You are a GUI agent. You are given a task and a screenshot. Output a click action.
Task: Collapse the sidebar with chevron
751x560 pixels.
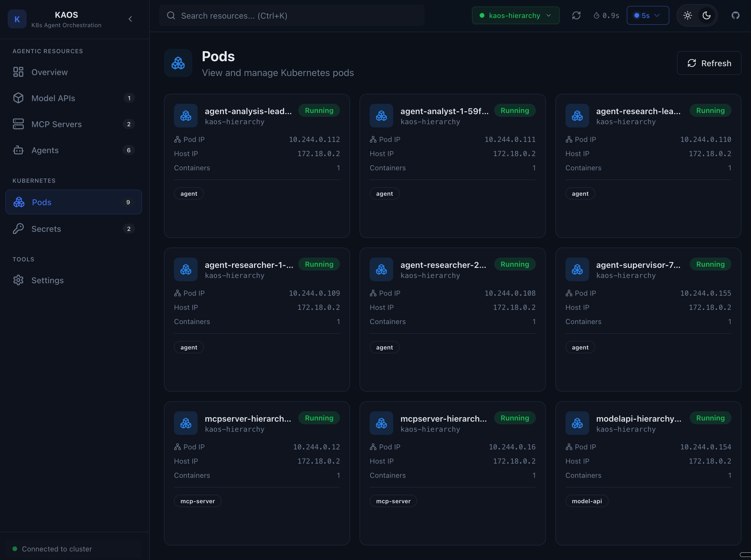(130, 19)
